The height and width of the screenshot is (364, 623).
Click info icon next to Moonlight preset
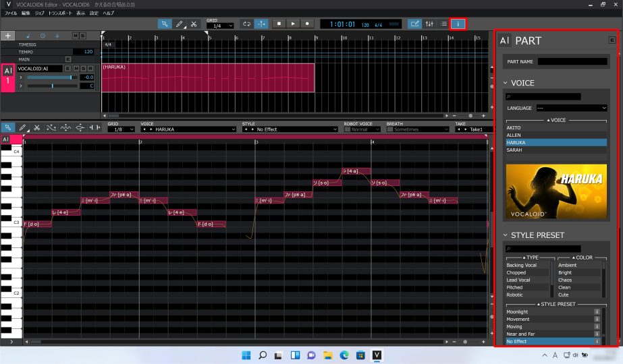click(597, 311)
